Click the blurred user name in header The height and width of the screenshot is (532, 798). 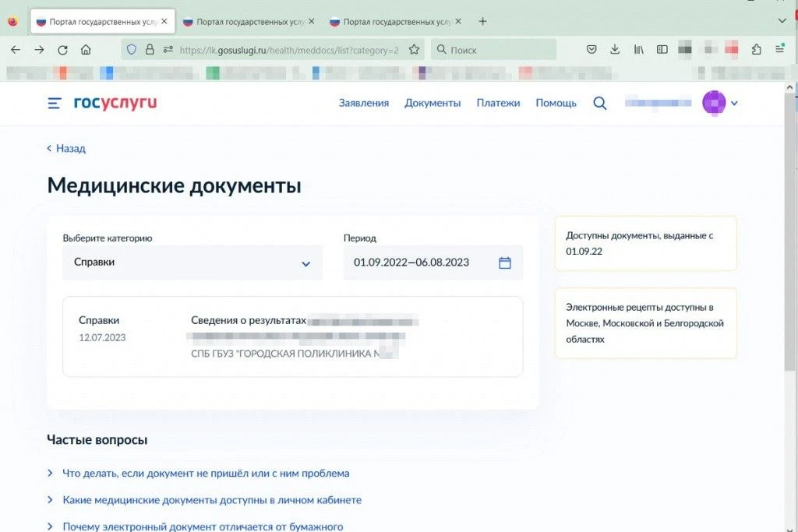tap(658, 103)
